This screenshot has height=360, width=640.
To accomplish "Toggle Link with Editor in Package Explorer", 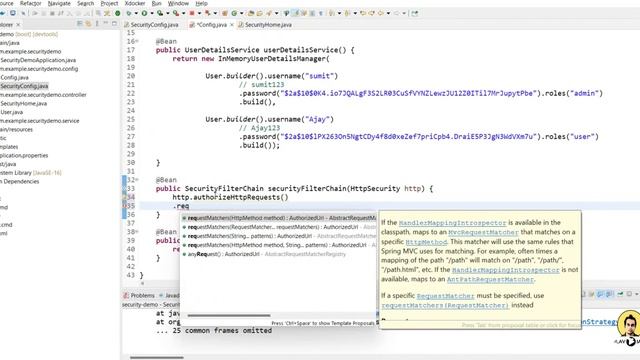I will coord(88,24).
